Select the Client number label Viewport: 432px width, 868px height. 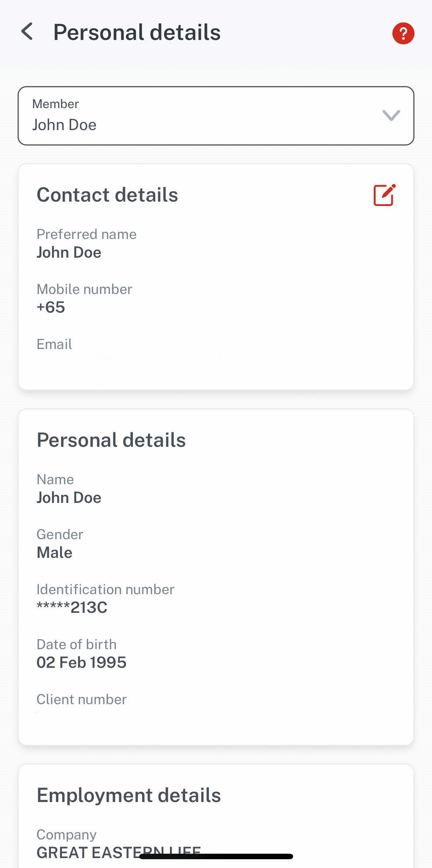(x=82, y=699)
